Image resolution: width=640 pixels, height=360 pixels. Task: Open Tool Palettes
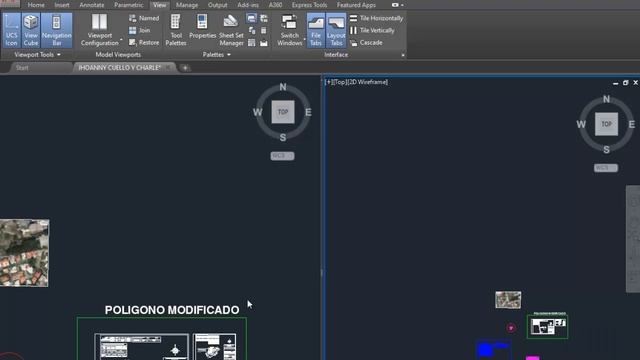[176, 30]
